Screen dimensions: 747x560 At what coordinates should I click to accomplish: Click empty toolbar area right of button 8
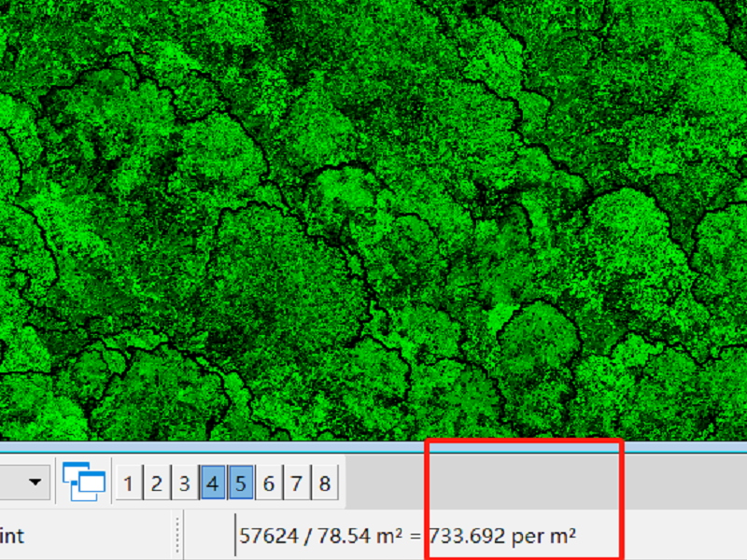click(523, 483)
